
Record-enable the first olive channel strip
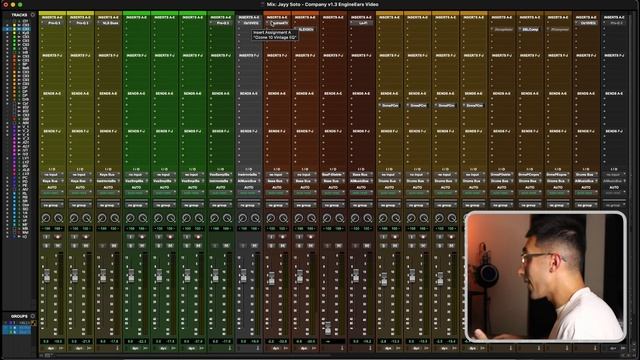pos(58,237)
